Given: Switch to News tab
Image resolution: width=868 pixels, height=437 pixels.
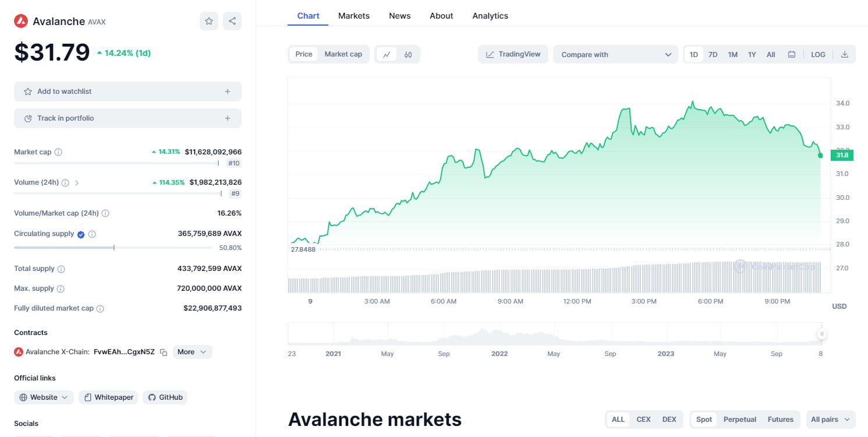Looking at the screenshot, I should point(399,16).
